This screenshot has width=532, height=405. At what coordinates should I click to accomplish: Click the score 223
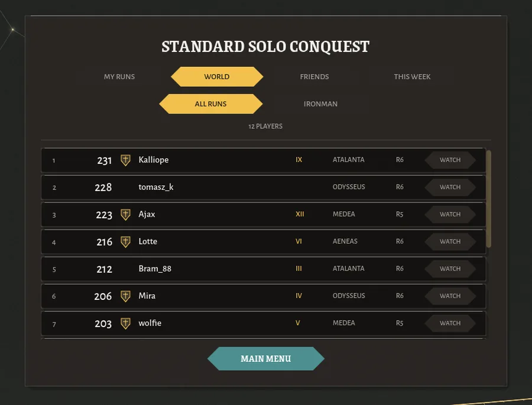104,215
